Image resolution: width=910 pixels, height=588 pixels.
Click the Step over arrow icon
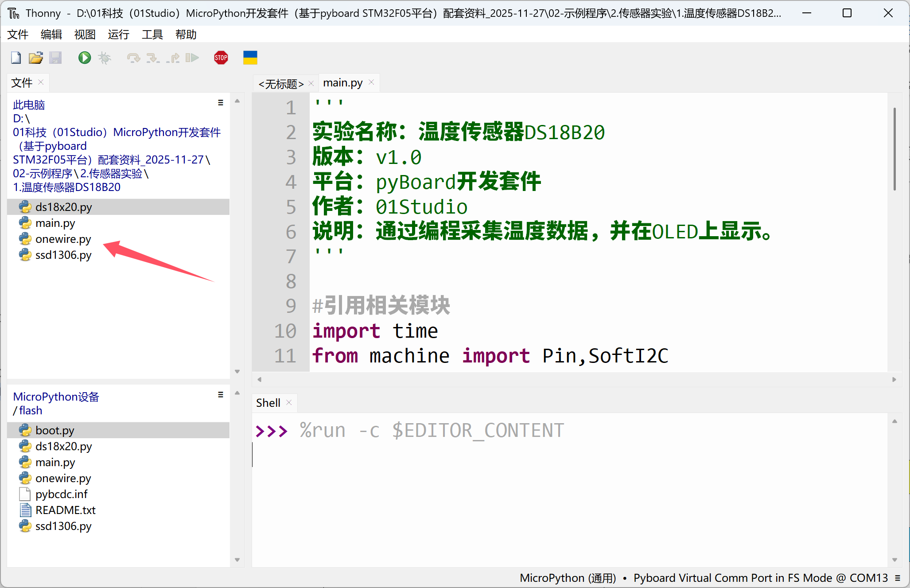point(133,58)
